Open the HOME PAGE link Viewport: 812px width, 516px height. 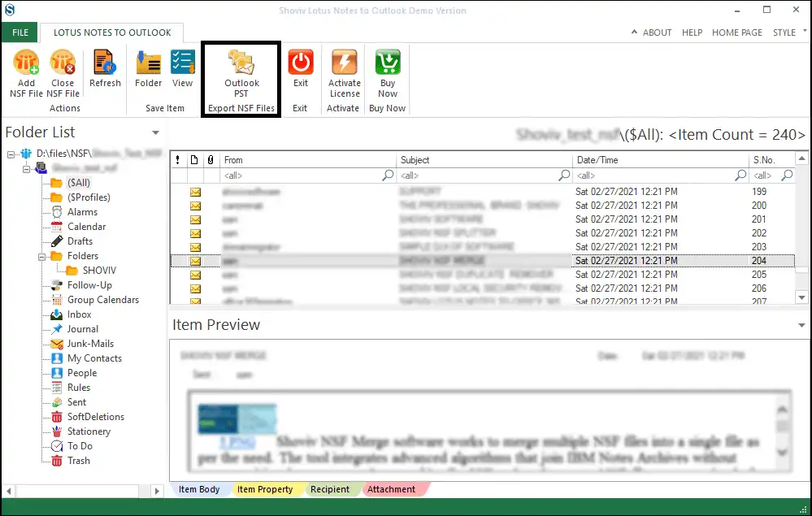point(736,33)
